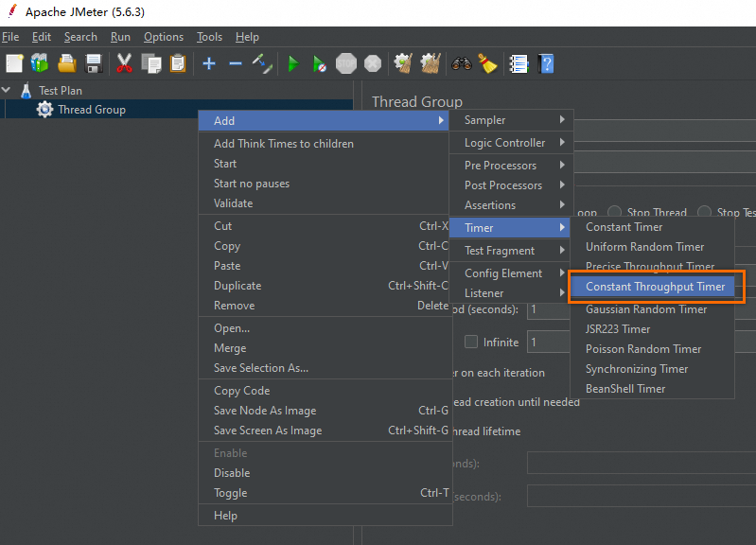Select the Stop Test radio button
Screen dimensions: 756x545
click(704, 212)
